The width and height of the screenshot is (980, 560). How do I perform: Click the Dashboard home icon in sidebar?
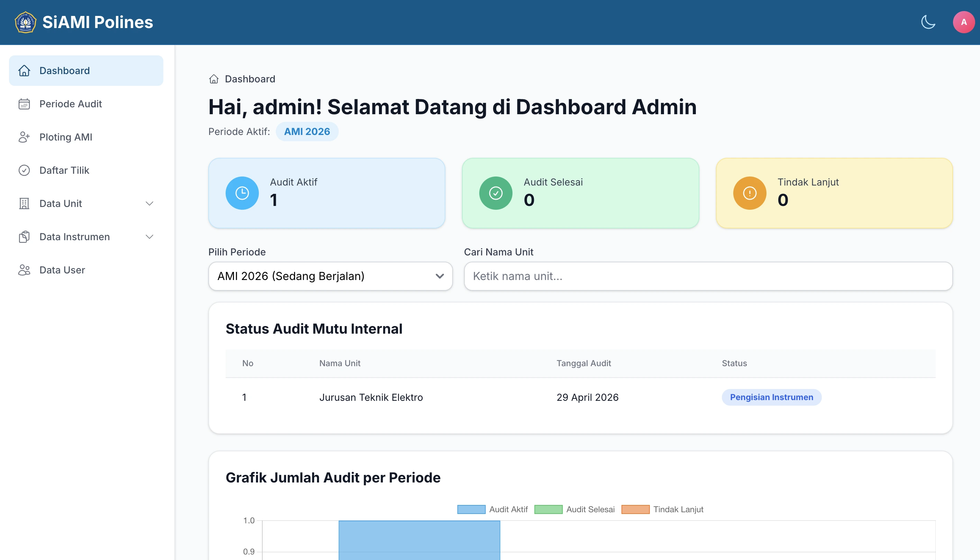tap(24, 71)
